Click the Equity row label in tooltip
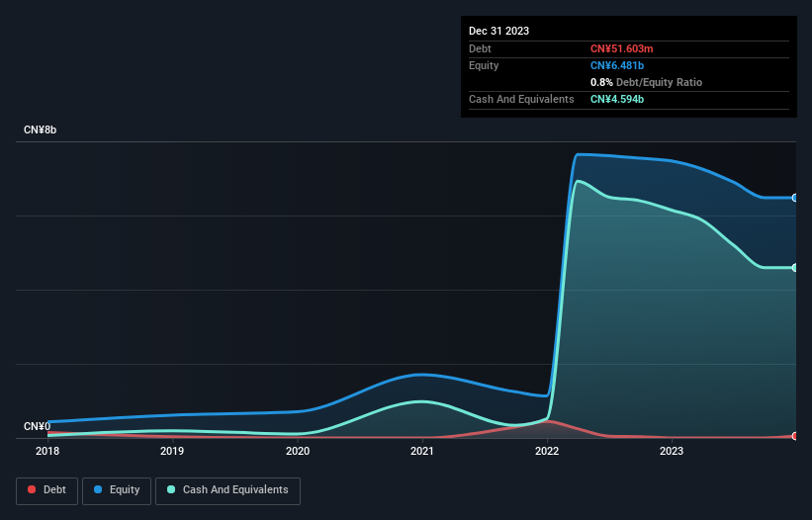Viewport: 812px width, 520px height. (x=484, y=65)
